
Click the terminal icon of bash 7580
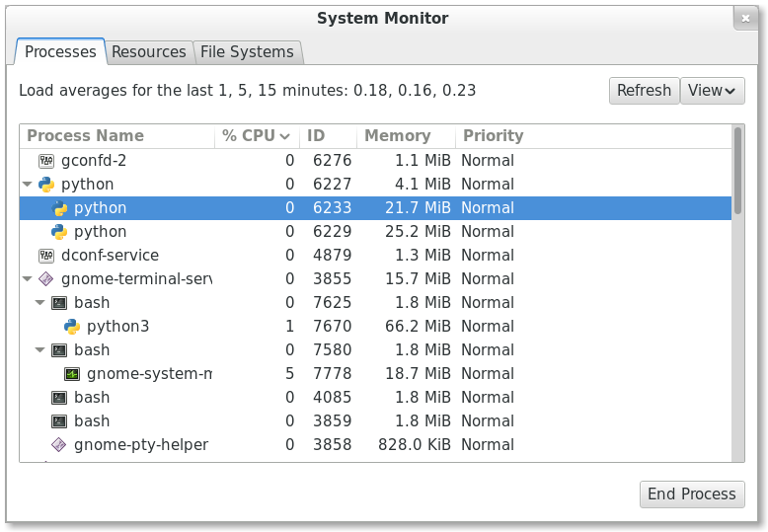[x=59, y=350]
